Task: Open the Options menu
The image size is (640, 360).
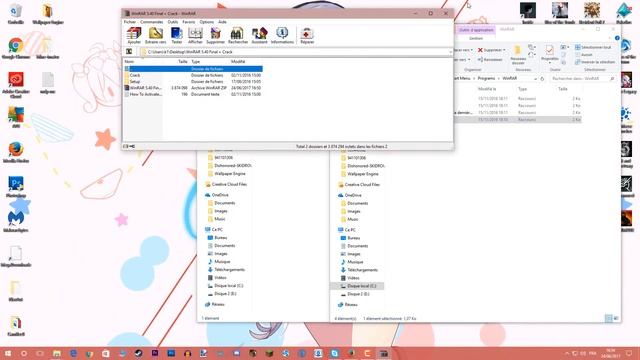Action: [207, 22]
